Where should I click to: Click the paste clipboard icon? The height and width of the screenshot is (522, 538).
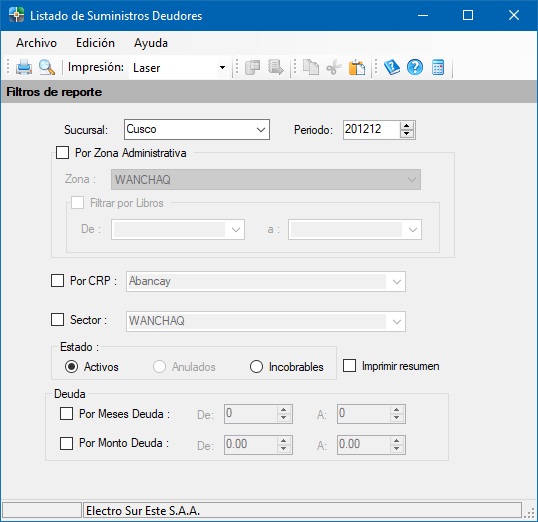coord(357,67)
